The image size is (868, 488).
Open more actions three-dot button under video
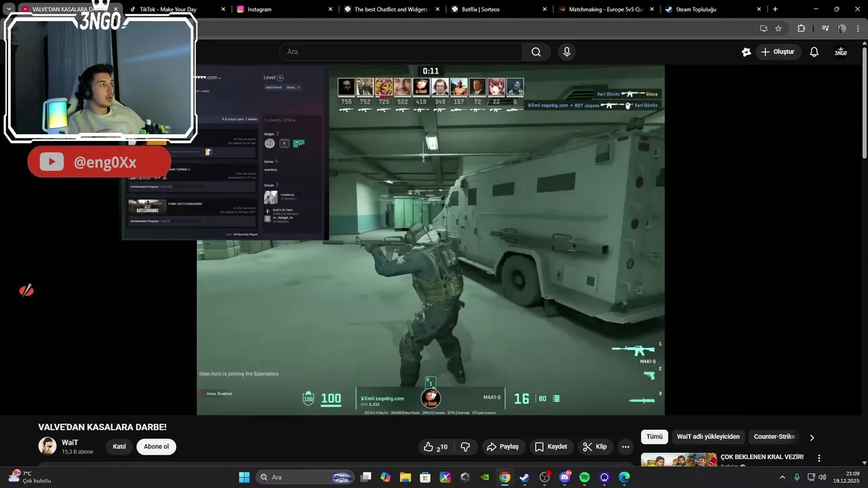click(x=625, y=447)
